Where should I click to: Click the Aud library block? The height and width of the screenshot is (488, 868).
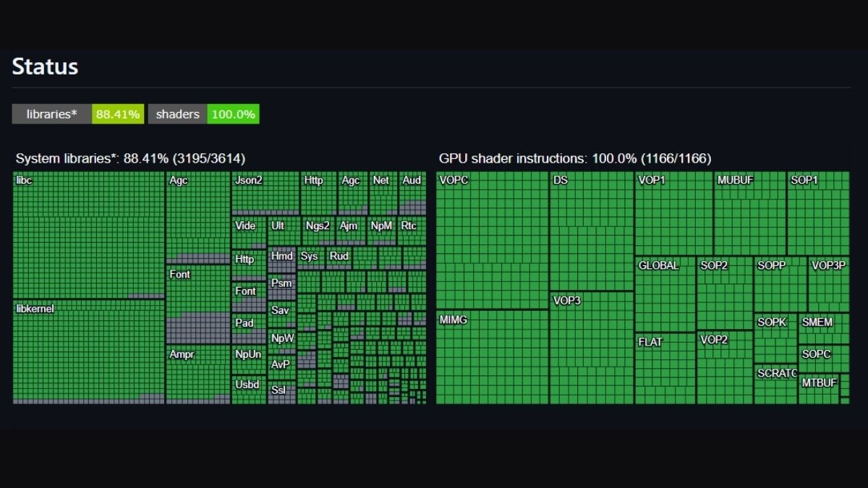[x=412, y=194]
